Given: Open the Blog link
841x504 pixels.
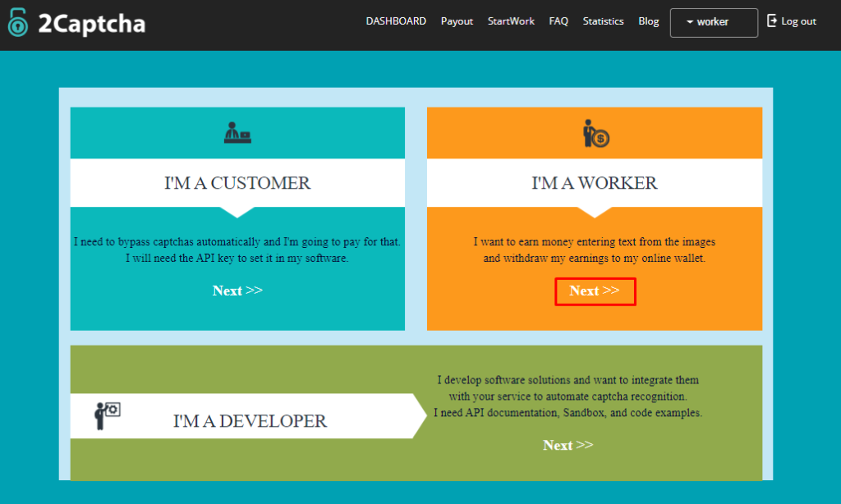Looking at the screenshot, I should tap(649, 21).
